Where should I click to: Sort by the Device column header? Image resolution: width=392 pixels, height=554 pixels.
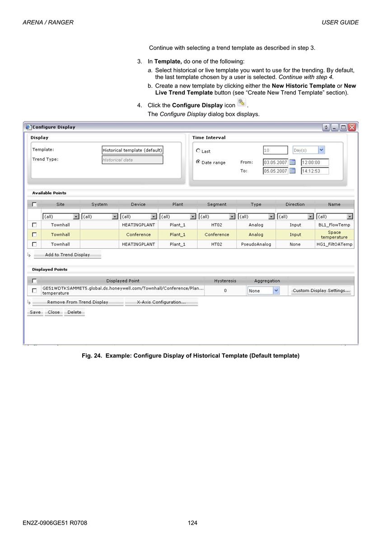click(x=138, y=205)
